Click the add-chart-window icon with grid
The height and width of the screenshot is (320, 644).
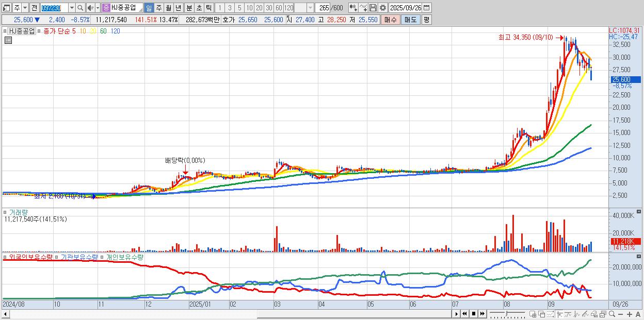click(x=533, y=314)
